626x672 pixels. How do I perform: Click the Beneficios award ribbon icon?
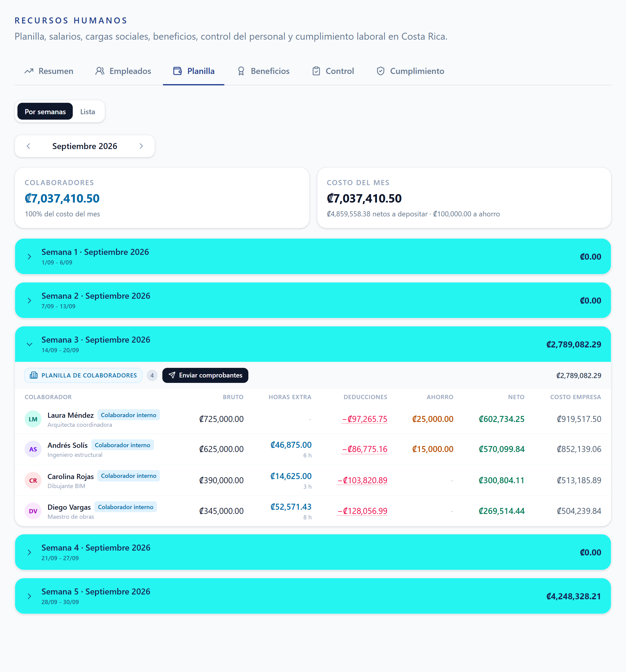(x=241, y=71)
